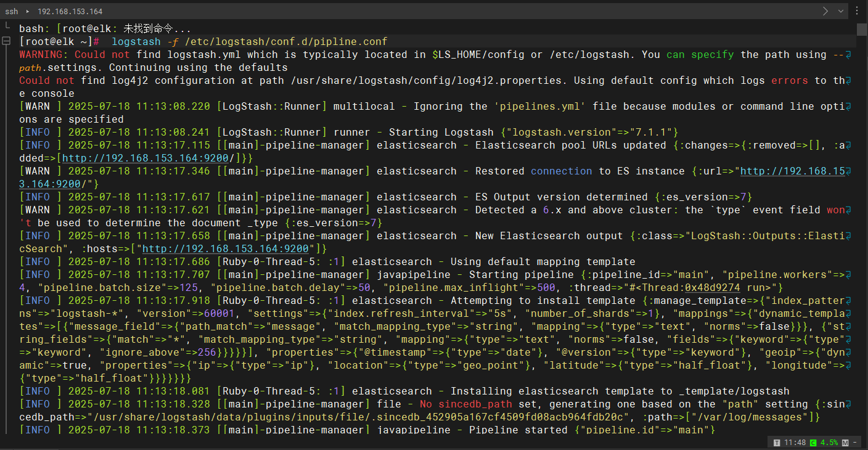Collapse the logstash command output block
The image size is (868, 450).
coord(6,41)
